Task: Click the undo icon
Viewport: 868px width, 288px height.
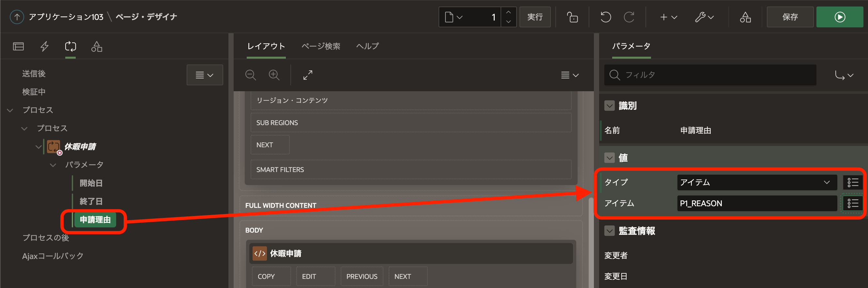Action: 606,17
